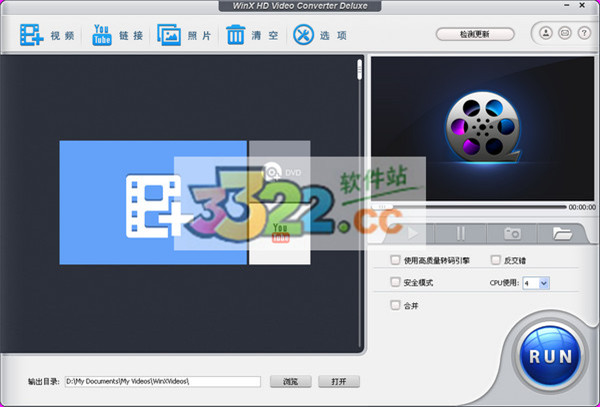Click the add Video (视频) toolbar icon
The height and width of the screenshot is (407, 600).
tap(31, 35)
